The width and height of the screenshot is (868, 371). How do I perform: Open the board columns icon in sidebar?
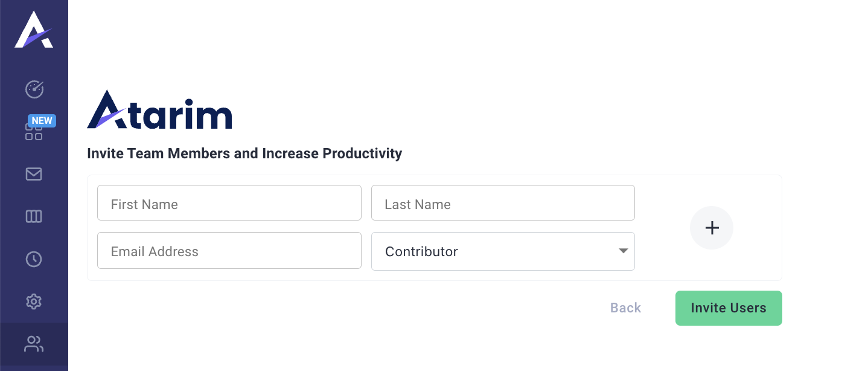pos(34,216)
